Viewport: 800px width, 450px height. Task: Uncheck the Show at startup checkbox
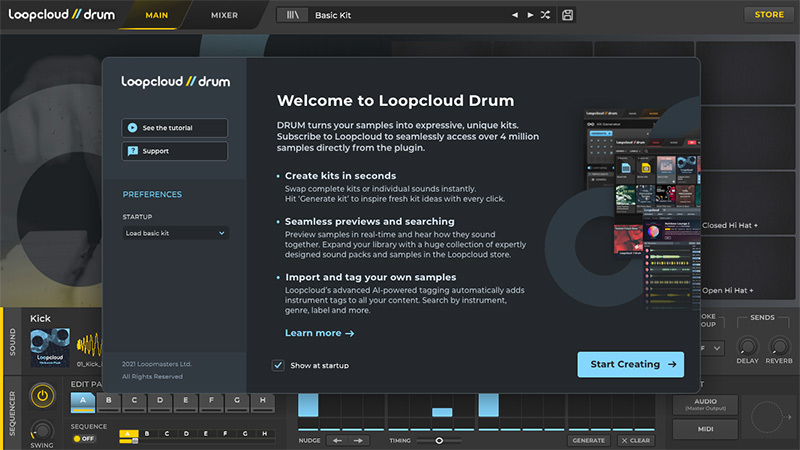[x=278, y=365]
